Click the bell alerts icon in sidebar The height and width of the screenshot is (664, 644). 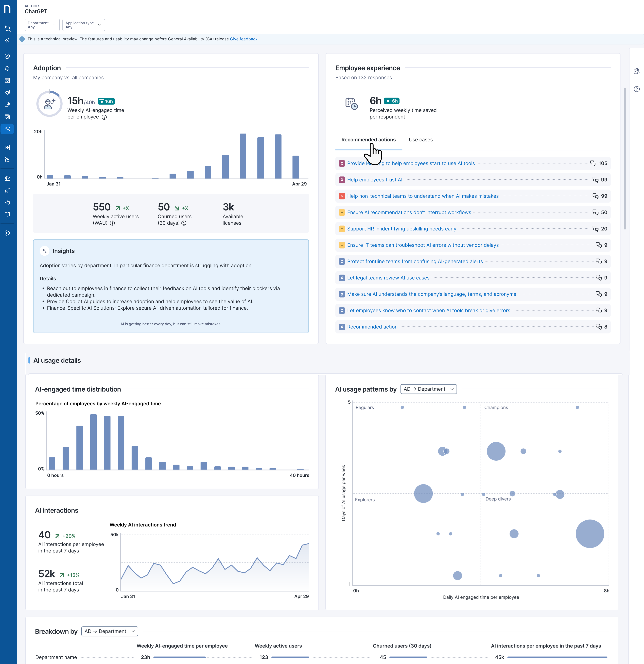(x=7, y=68)
